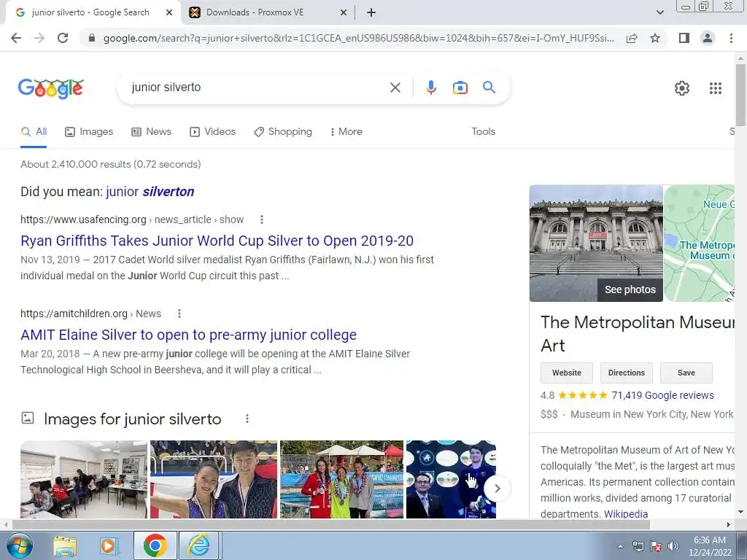
Task: Select the News search tab
Action: click(152, 132)
